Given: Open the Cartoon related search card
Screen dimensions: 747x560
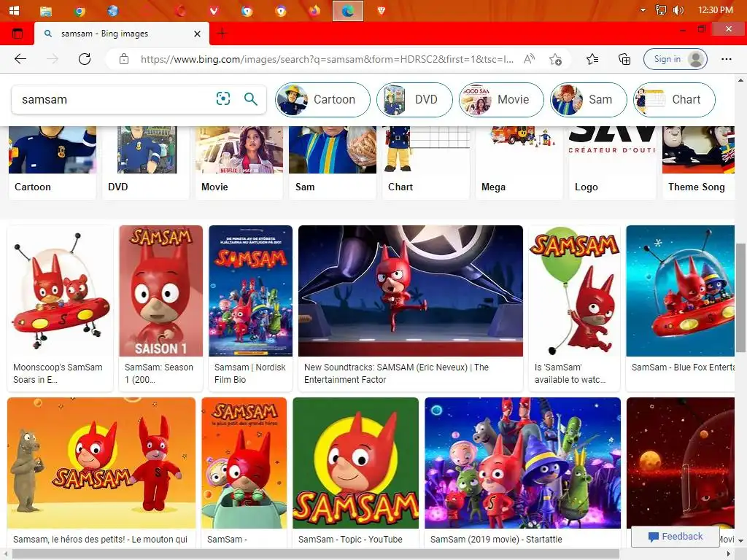Looking at the screenshot, I should point(53,162).
